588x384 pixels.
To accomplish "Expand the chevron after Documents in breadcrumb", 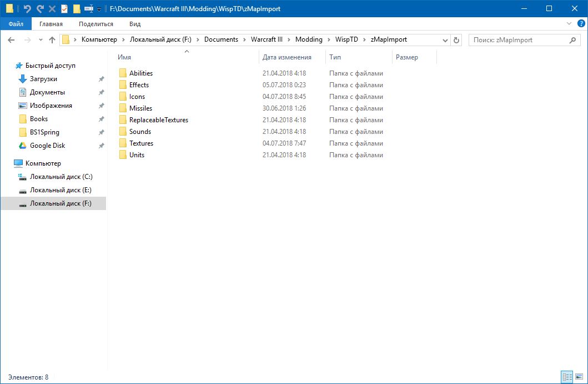I will (244, 39).
